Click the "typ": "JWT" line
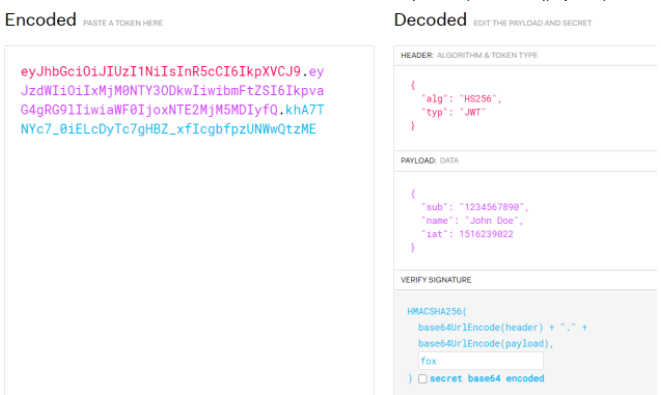661x395 pixels. (x=453, y=112)
